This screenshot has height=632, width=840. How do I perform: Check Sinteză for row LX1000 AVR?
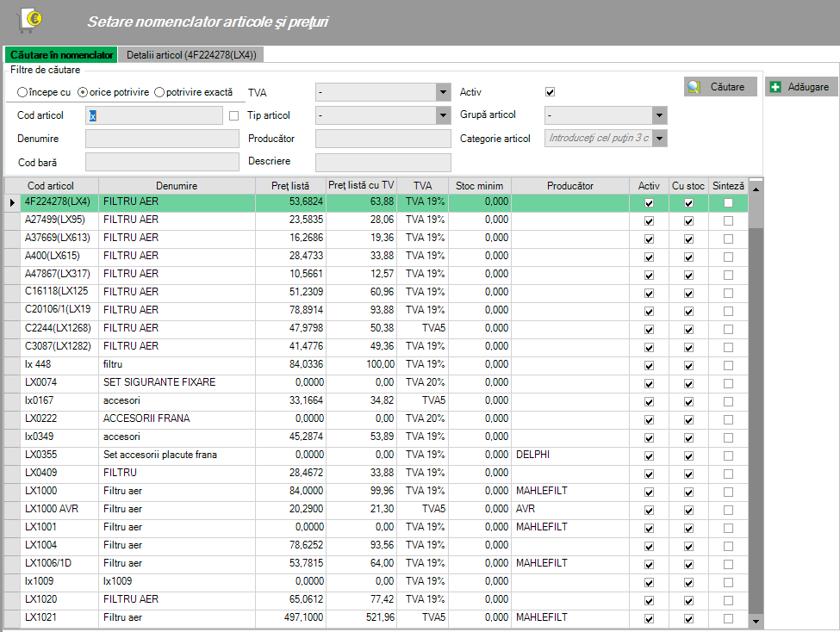728,511
